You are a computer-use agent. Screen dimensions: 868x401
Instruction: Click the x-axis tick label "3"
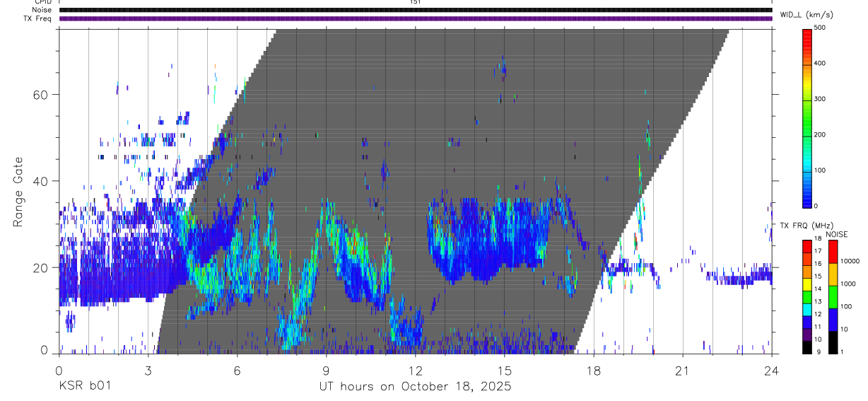pos(148,370)
